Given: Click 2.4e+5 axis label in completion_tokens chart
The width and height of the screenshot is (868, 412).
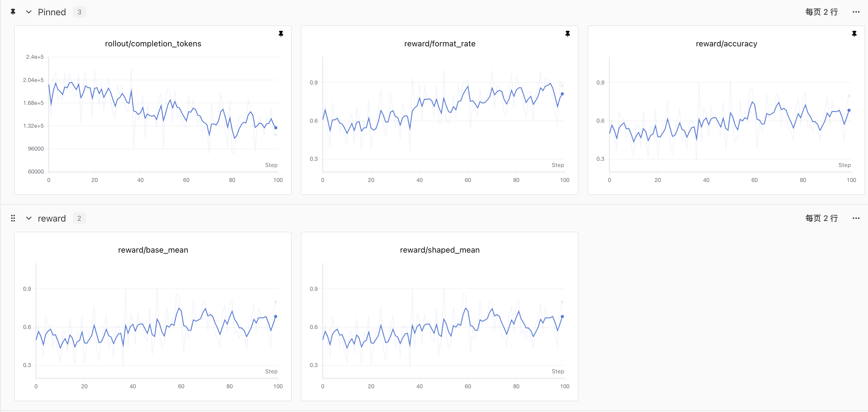Looking at the screenshot, I should click(35, 57).
